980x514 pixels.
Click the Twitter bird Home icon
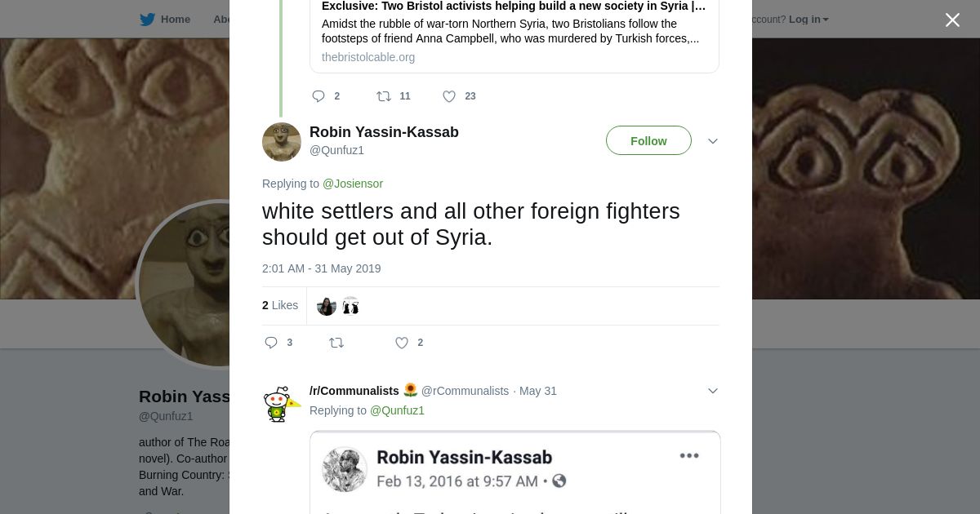click(147, 20)
